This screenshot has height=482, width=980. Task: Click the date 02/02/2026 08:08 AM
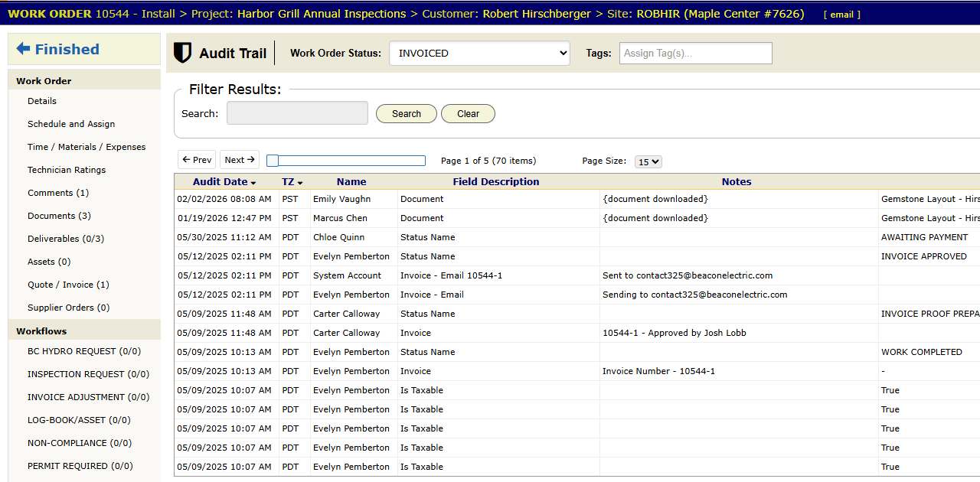(224, 199)
